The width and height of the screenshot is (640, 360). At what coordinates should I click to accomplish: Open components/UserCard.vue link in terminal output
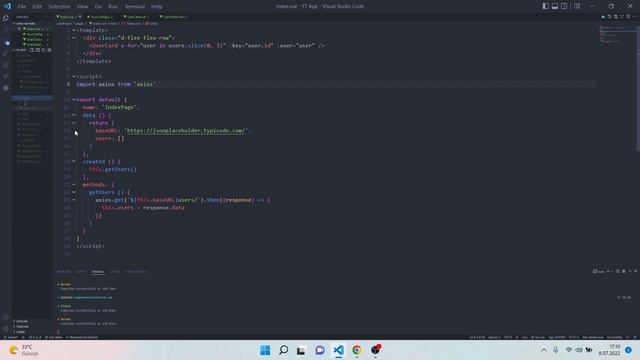tap(93, 298)
